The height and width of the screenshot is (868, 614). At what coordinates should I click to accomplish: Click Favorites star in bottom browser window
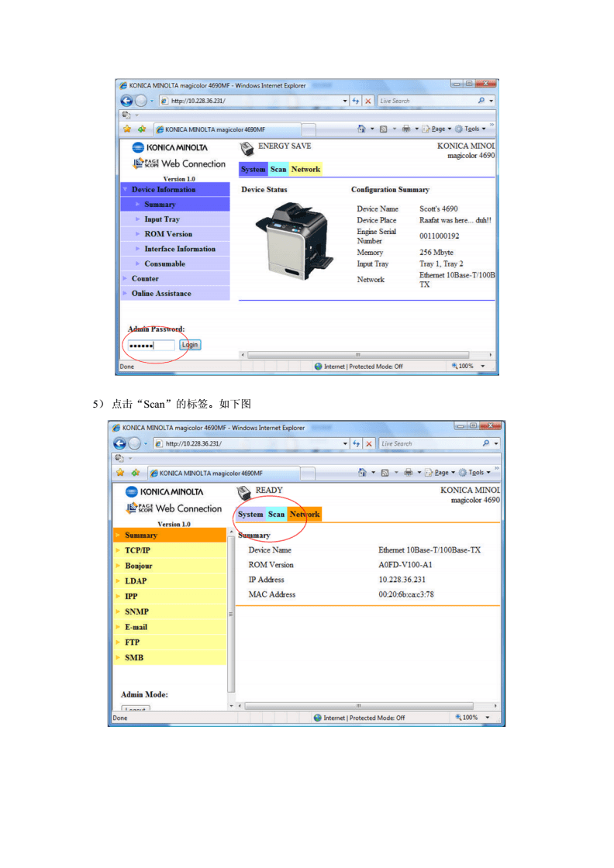[121, 473]
